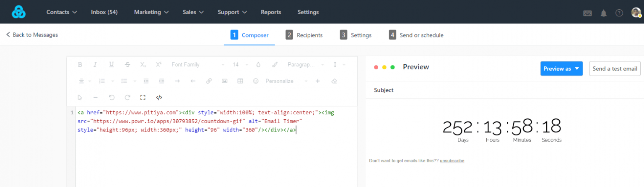644x187 pixels.
Task: Apply Subscript formatting
Action: [143, 65]
